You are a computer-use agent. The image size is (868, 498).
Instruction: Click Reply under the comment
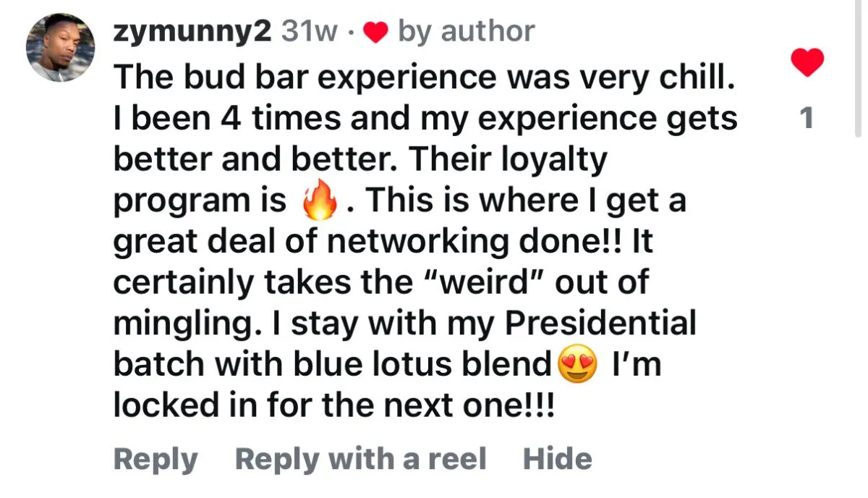pos(156,460)
